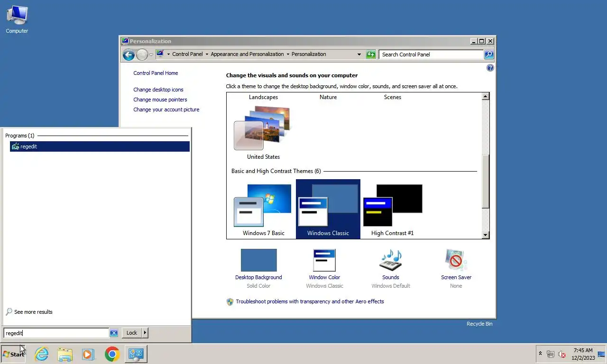This screenshot has height=364, width=607.
Task: Click the Personalization breadcrumb
Action: coord(309,54)
